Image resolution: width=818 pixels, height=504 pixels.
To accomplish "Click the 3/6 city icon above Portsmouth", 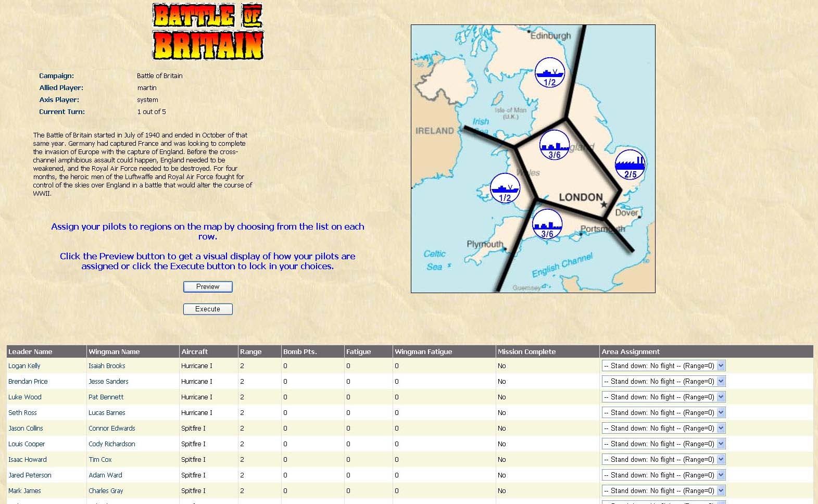I will (547, 224).
